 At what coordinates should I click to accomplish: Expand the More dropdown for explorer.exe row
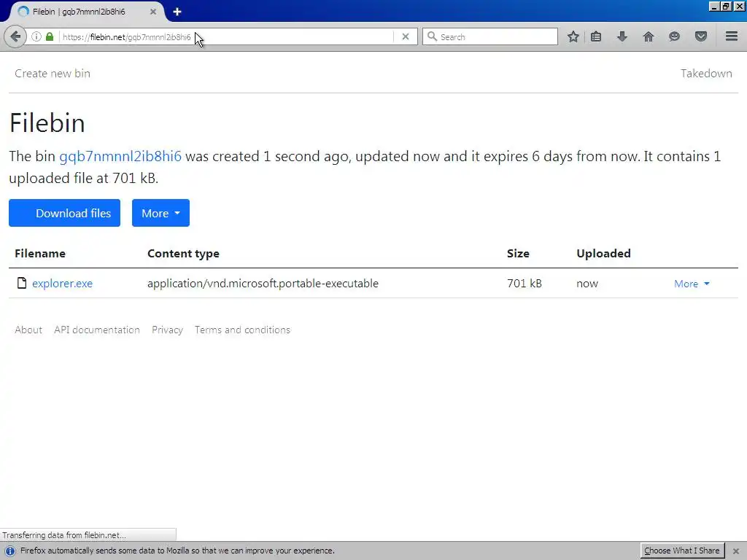pos(692,284)
